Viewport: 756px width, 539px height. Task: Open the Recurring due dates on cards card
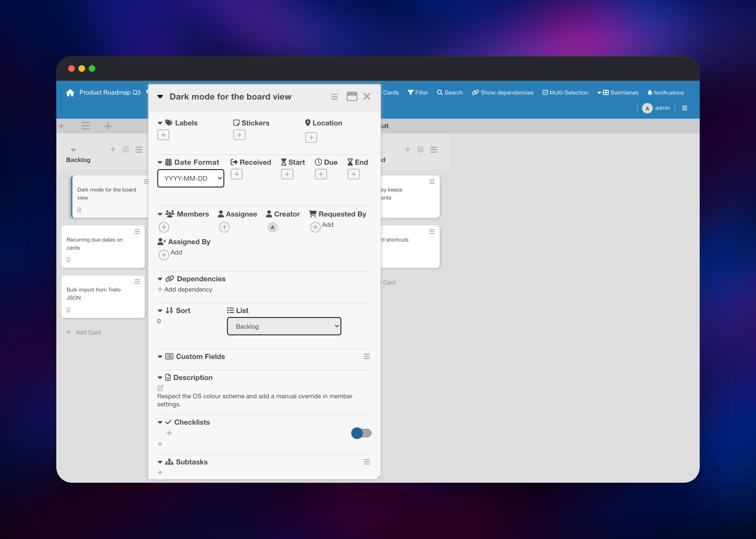tap(103, 247)
